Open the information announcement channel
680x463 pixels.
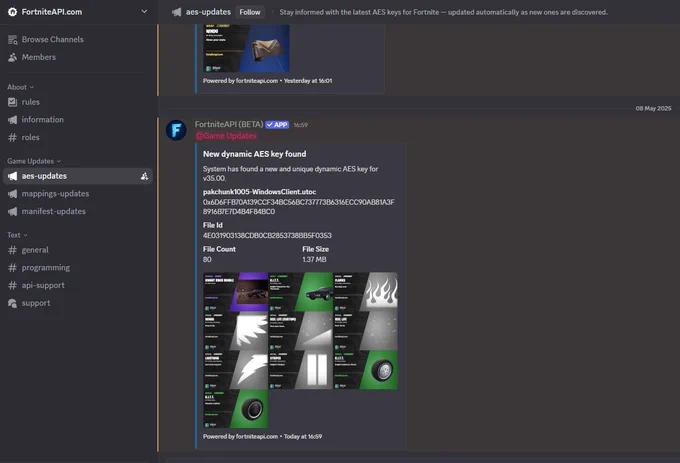coord(42,120)
